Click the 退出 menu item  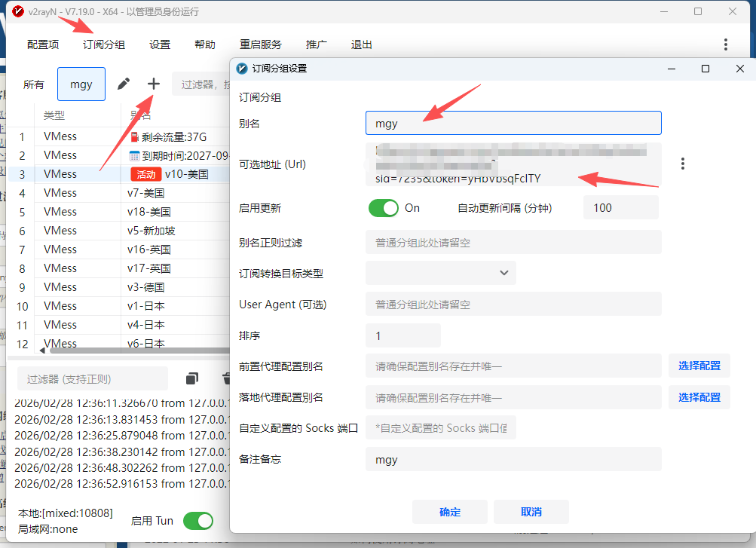click(361, 44)
